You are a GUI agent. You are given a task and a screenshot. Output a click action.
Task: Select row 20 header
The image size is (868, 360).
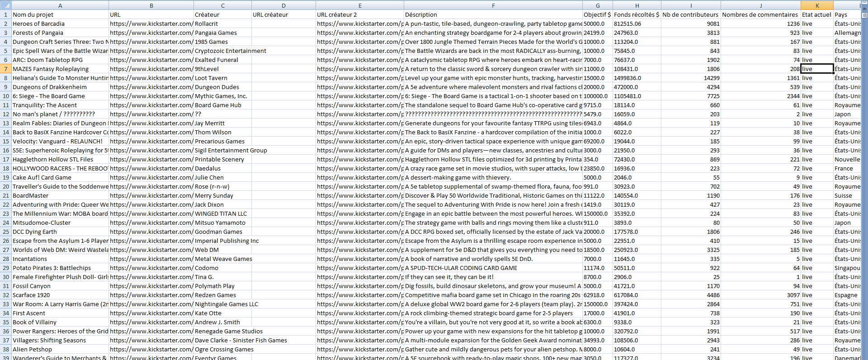(5, 186)
